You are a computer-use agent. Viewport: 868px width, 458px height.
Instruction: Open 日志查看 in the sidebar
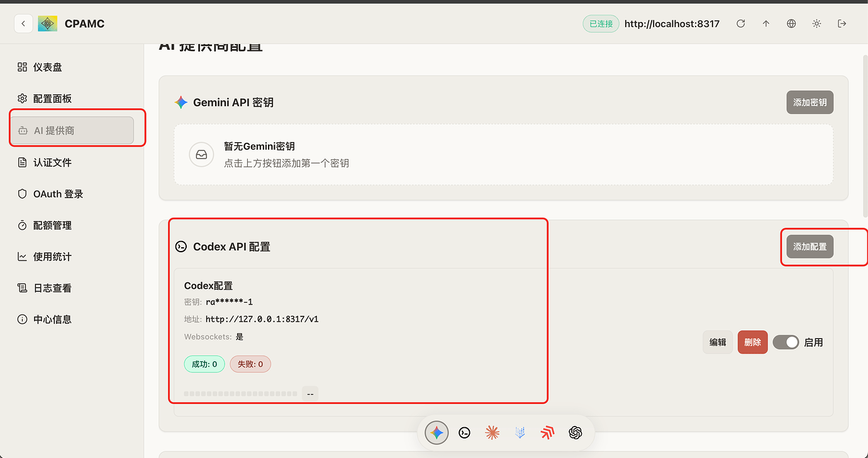click(x=72, y=288)
